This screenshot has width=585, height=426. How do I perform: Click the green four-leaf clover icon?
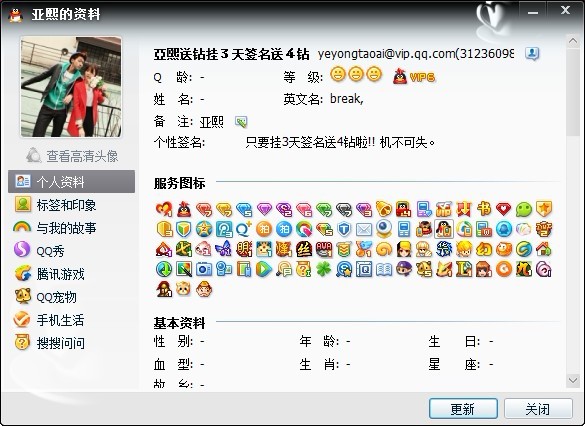tap(324, 269)
